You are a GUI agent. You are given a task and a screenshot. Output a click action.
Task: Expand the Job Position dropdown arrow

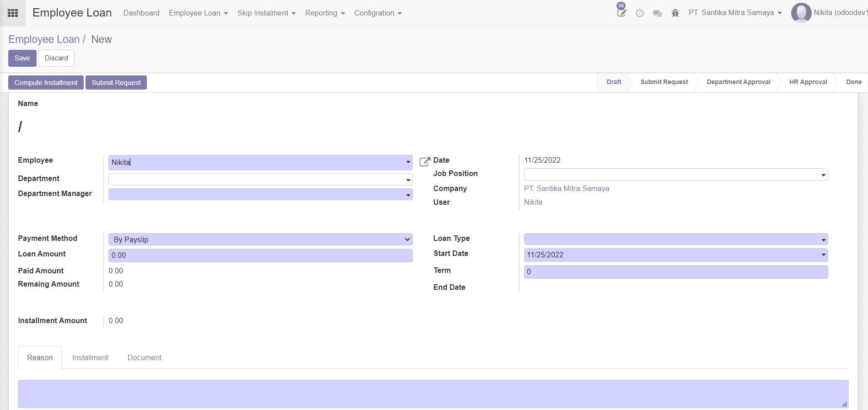[x=823, y=175]
